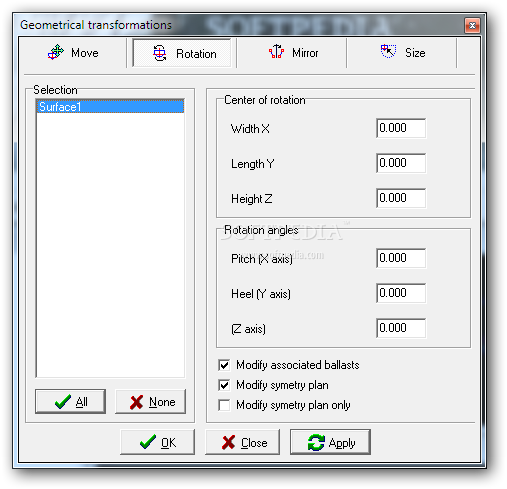Viewport: 507px width, 489px height.
Task: Open the Size tab
Action: pos(402,53)
